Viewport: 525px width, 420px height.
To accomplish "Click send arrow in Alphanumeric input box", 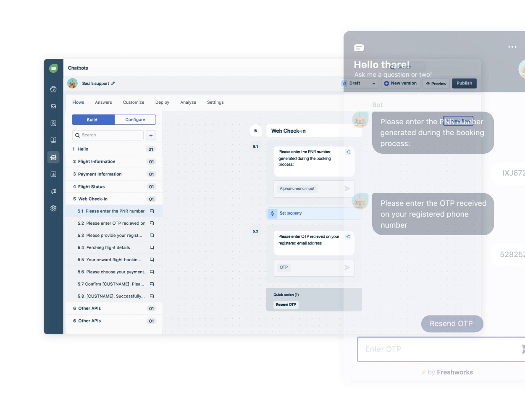I will pyautogui.click(x=347, y=189).
